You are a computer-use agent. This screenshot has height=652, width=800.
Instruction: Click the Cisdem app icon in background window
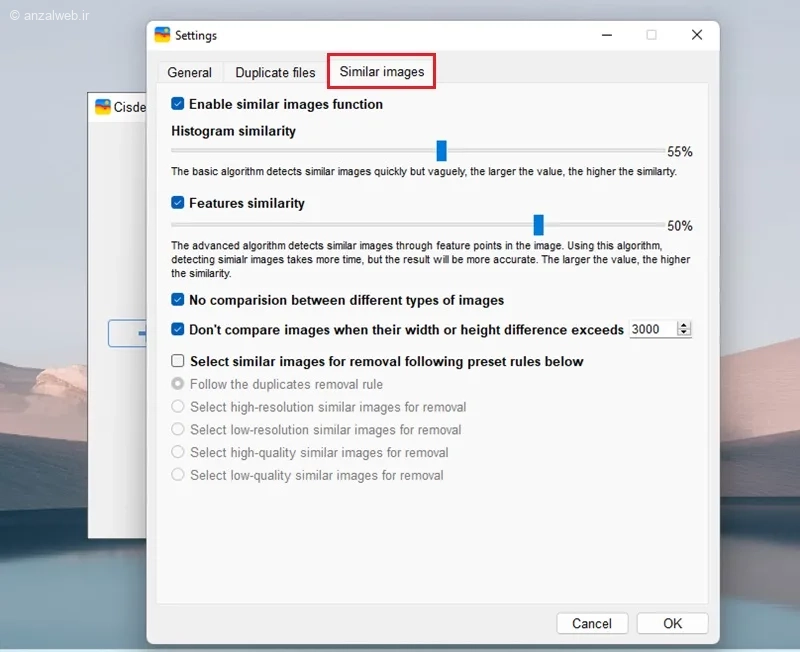[103, 107]
